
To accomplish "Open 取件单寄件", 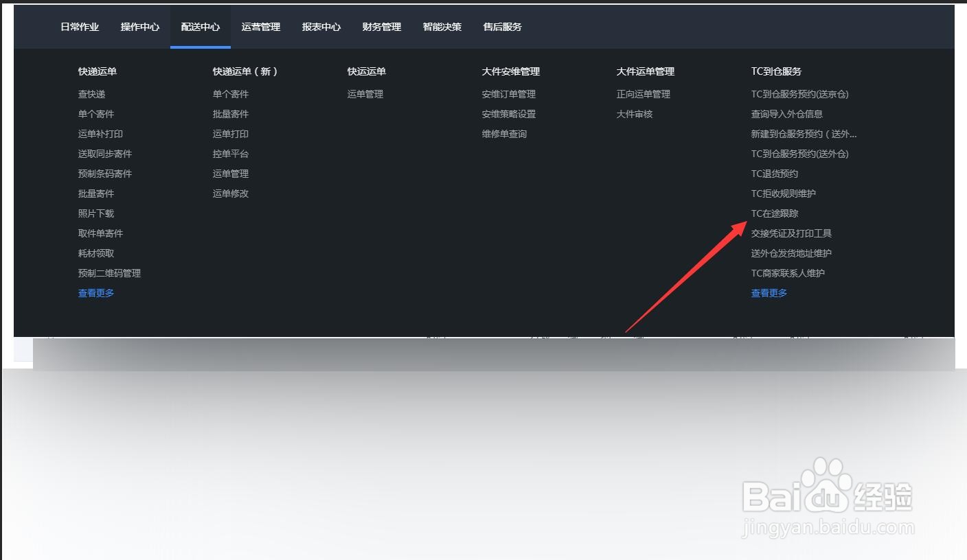I will [x=100, y=233].
